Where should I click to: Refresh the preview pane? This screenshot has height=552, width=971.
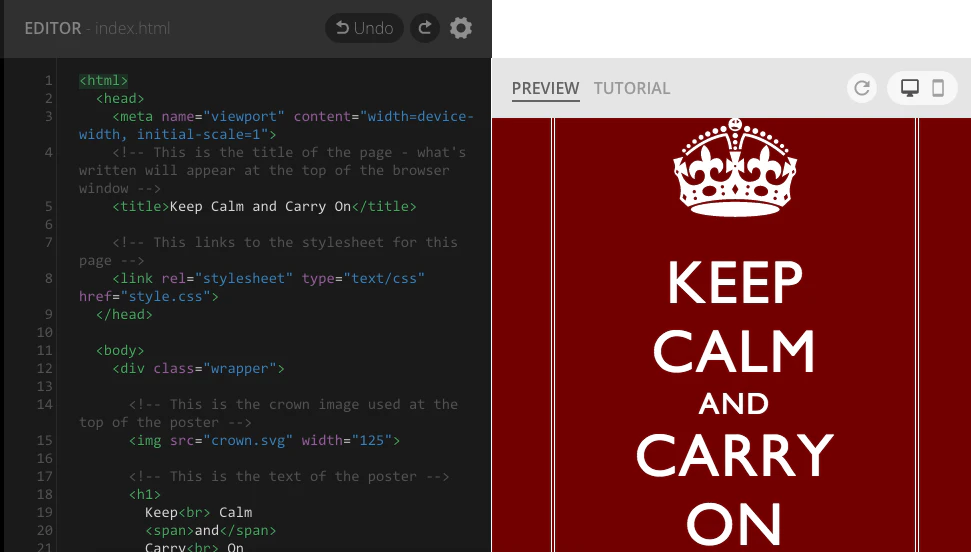[x=862, y=88]
